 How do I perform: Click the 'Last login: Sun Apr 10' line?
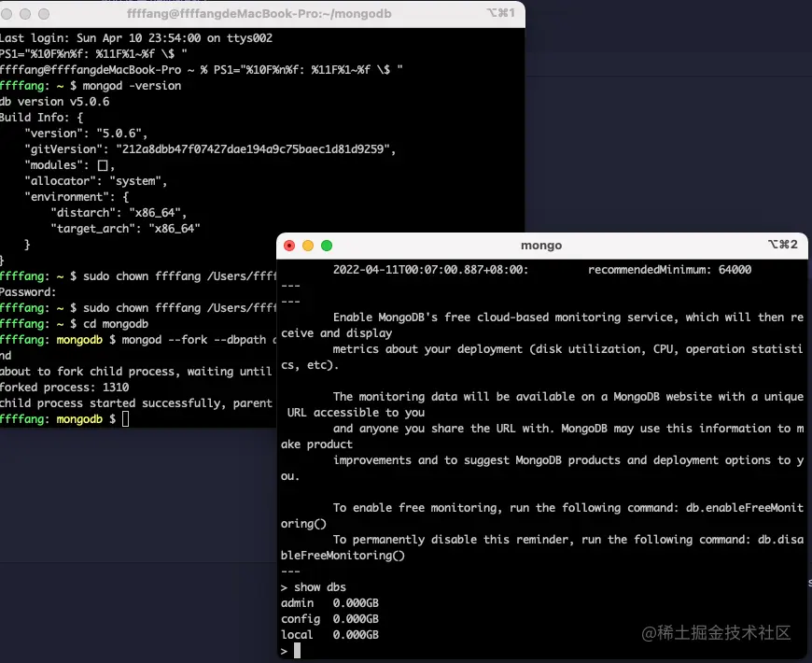pyautogui.click(x=136, y=37)
